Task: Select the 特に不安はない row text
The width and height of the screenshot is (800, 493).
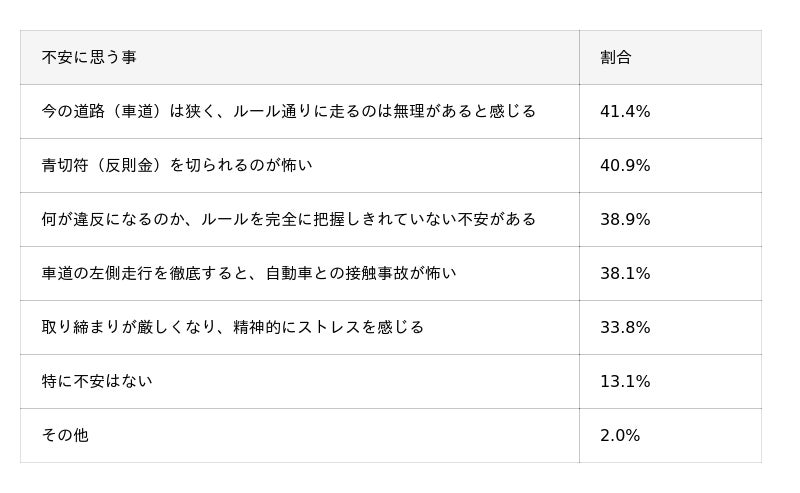Action: [97, 381]
